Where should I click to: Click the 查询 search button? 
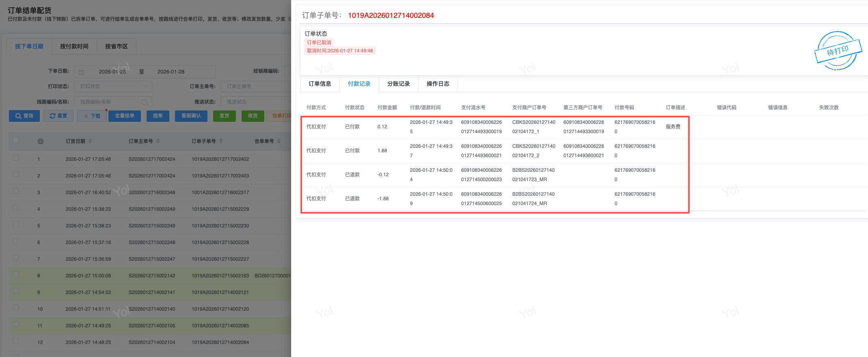24,116
